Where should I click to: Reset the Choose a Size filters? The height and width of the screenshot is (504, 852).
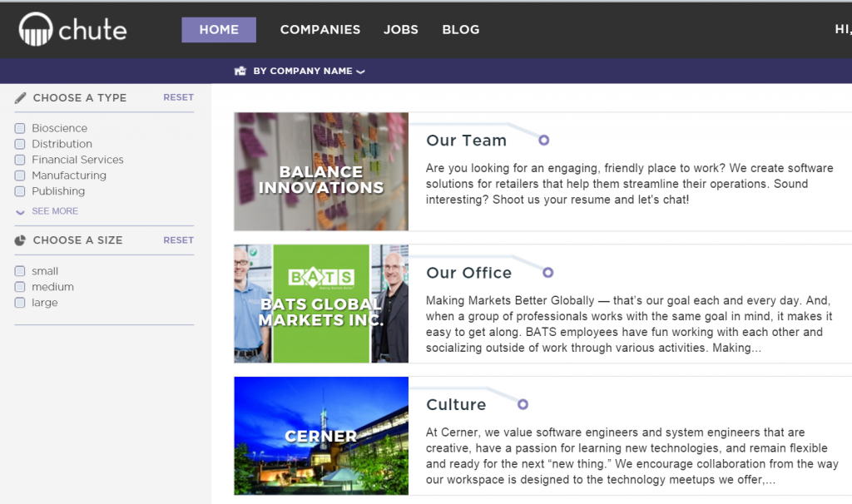tap(178, 240)
